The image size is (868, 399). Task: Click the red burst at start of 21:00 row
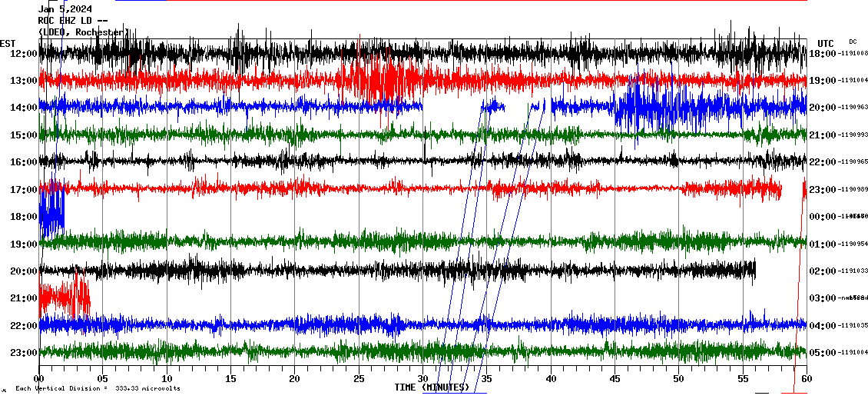[64, 296]
